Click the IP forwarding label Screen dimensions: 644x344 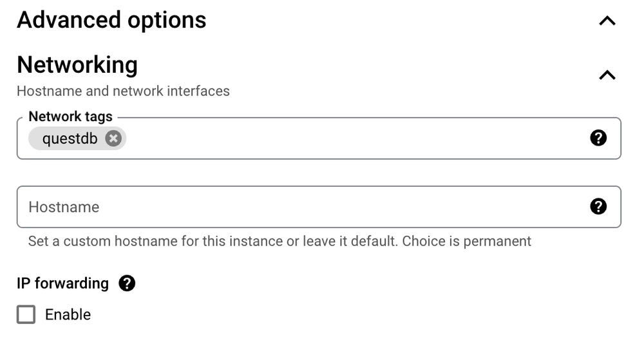click(62, 283)
